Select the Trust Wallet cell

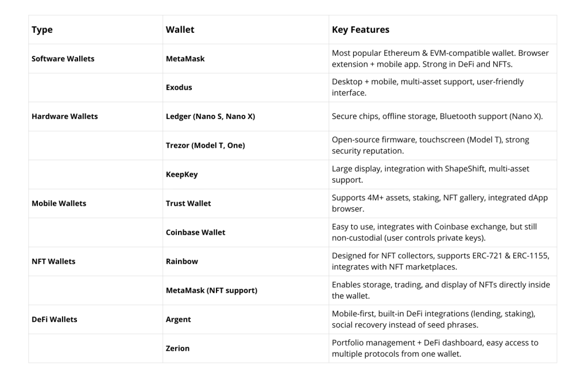pyautogui.click(x=188, y=203)
